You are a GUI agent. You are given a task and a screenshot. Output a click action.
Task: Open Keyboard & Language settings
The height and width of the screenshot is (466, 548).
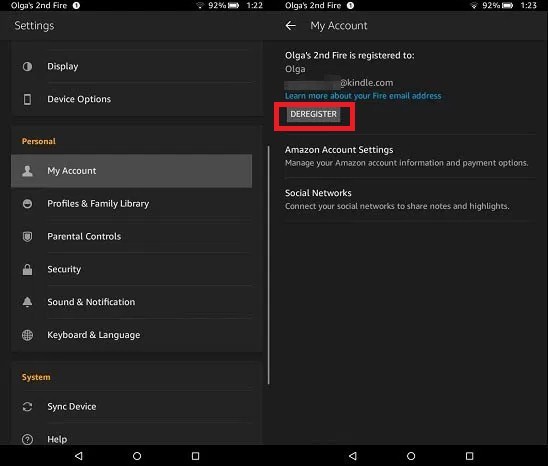click(x=131, y=335)
